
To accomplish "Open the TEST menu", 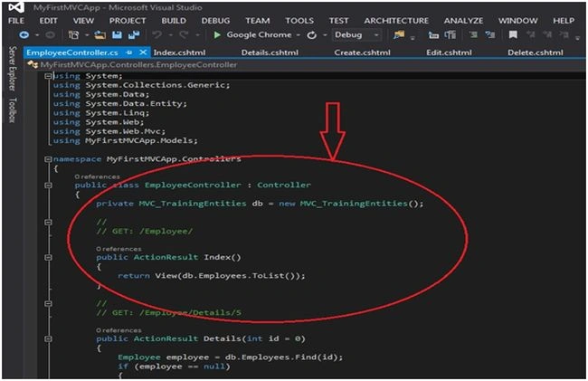I will coord(339,21).
